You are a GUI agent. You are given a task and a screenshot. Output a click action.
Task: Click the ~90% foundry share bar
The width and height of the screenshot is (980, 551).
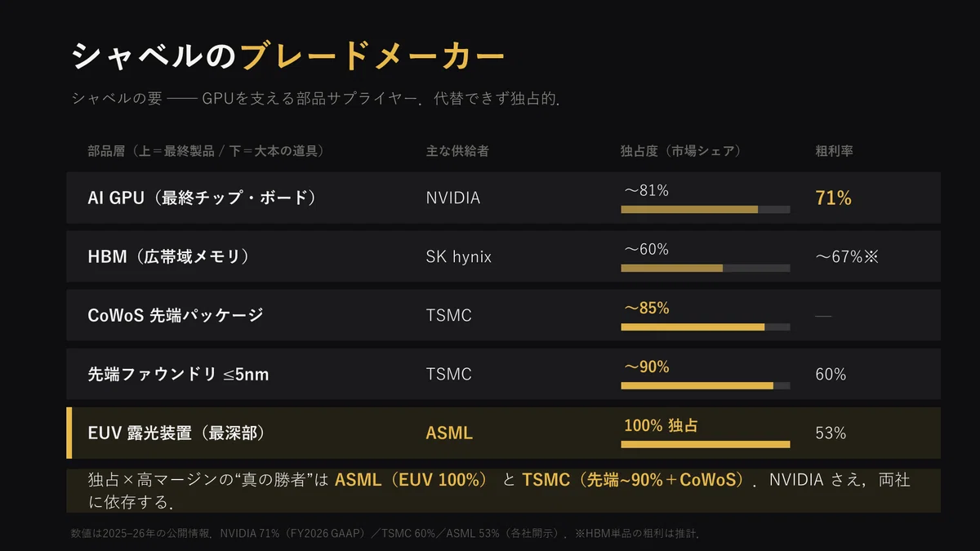pyautogui.click(x=705, y=385)
